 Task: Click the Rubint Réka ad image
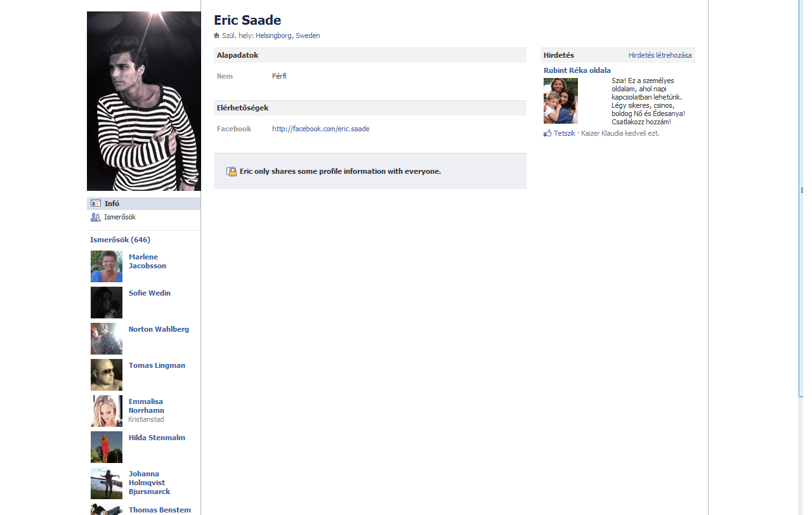(x=561, y=101)
